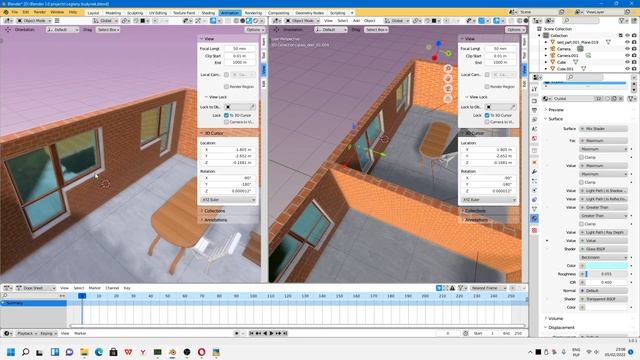Expand the material Preview panel

pos(556,110)
